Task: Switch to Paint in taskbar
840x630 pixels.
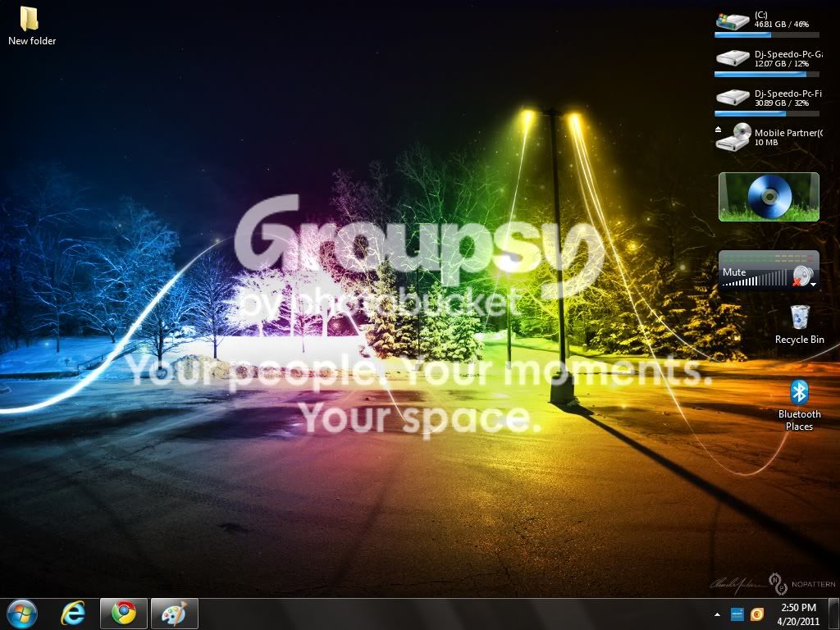Action: 175,614
